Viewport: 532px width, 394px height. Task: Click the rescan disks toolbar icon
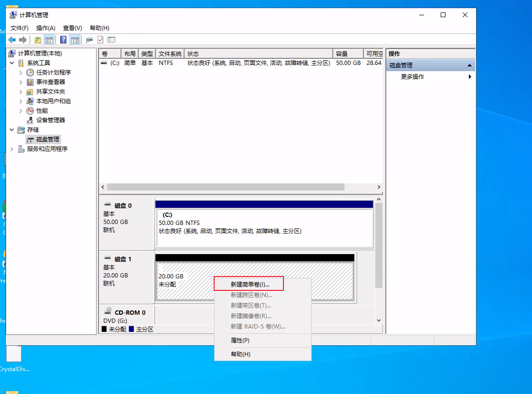(x=89, y=40)
